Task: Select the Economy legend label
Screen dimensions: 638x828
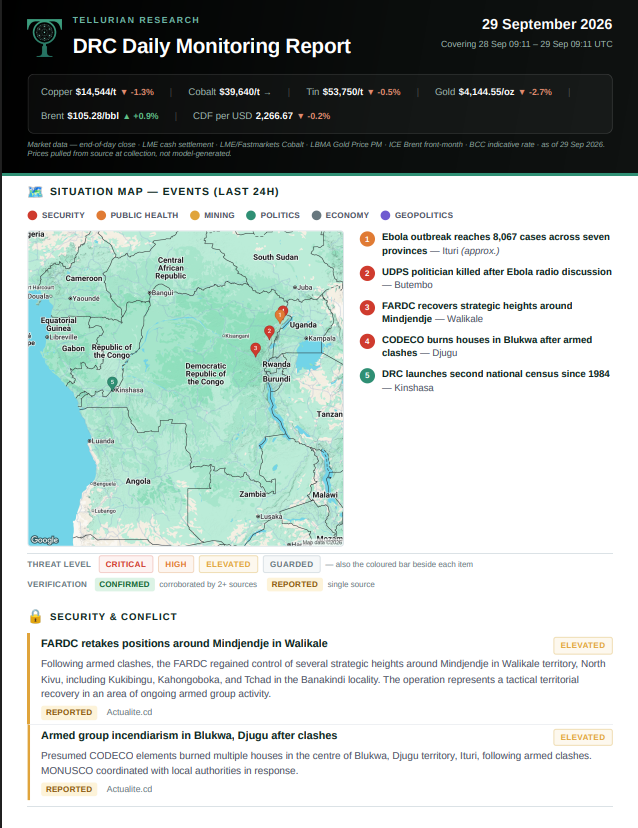Action: pyautogui.click(x=347, y=215)
